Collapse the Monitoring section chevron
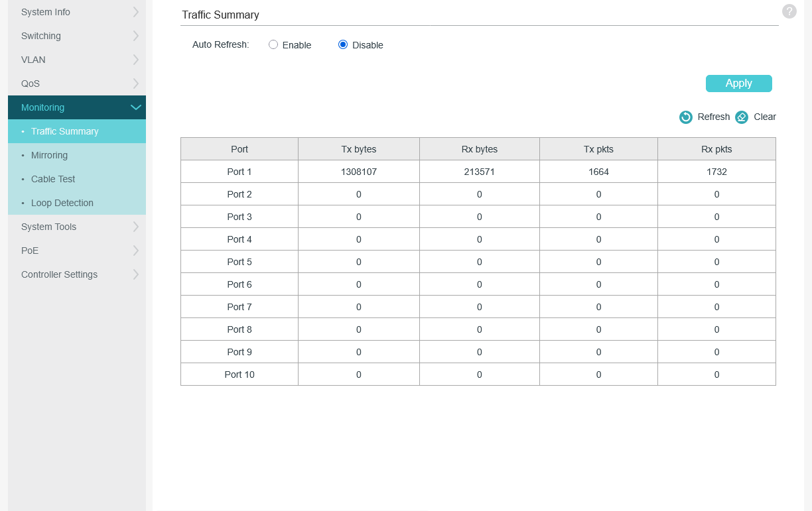 135,107
